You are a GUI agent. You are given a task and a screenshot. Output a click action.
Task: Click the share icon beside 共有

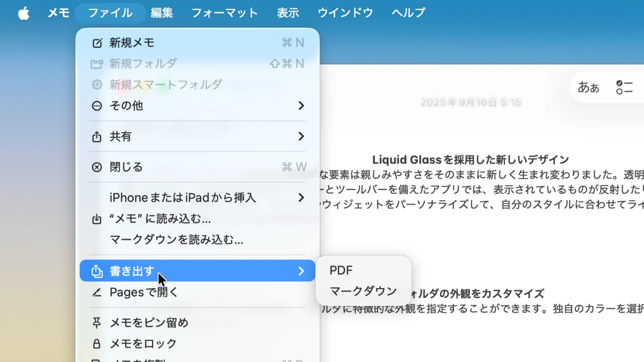(x=97, y=137)
